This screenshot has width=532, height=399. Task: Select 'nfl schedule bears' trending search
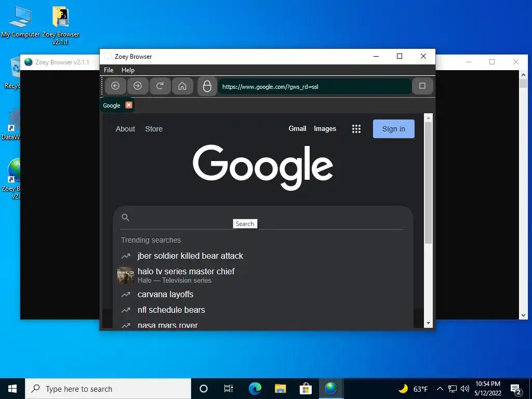click(x=171, y=310)
